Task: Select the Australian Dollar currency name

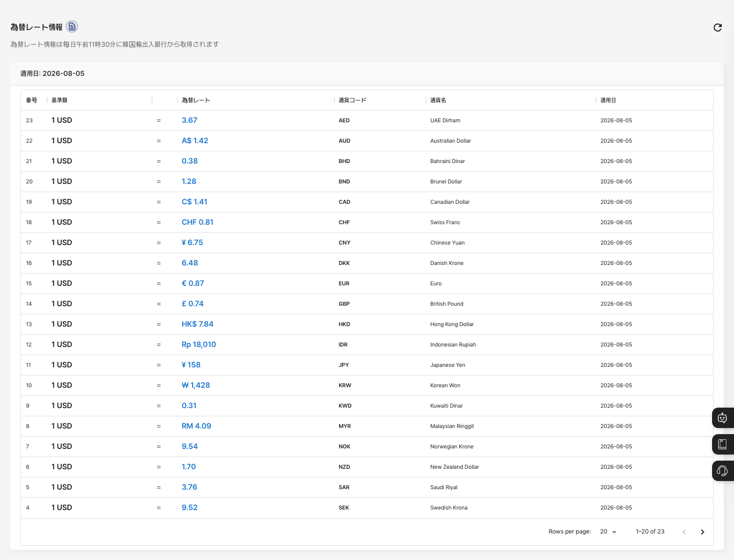Action: [451, 141]
